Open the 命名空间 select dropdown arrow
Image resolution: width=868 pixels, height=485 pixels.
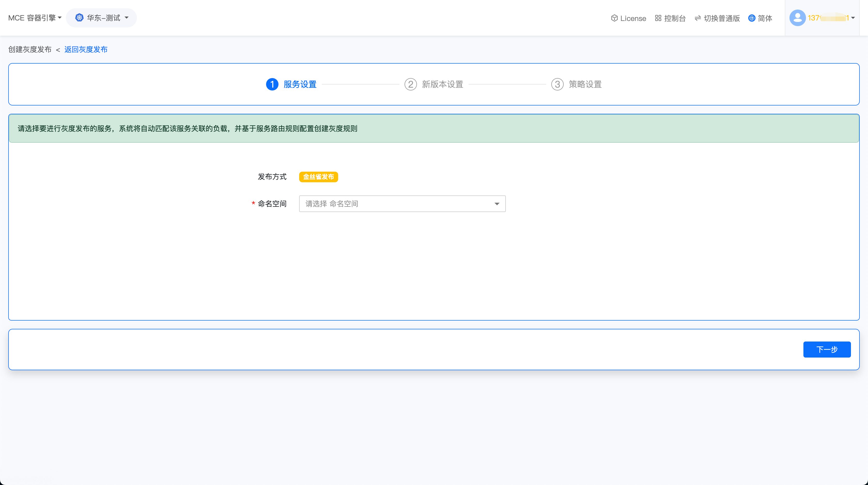497,204
